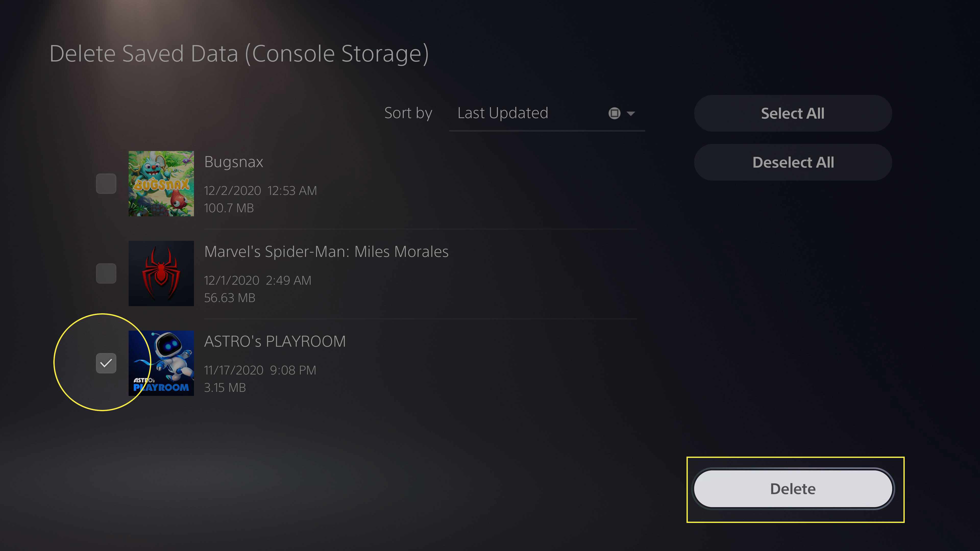Tick the Bugsnax checkbox
The image size is (980, 551).
point(106,184)
